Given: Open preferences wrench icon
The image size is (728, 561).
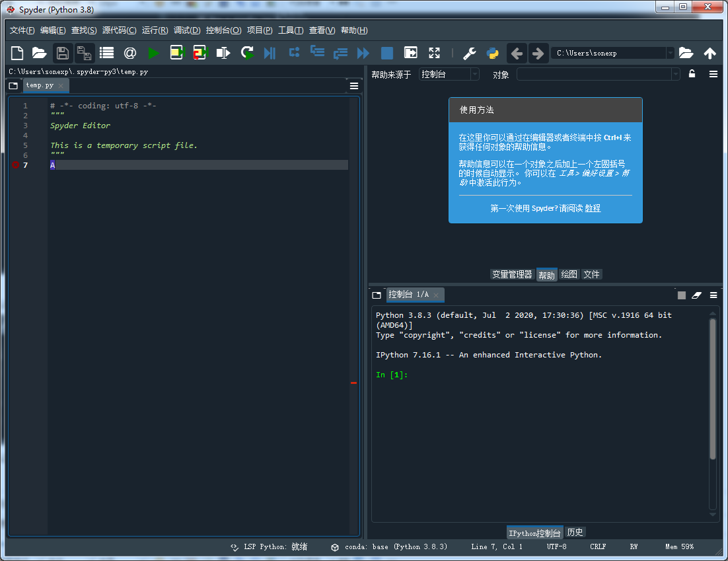Looking at the screenshot, I should click(x=470, y=54).
